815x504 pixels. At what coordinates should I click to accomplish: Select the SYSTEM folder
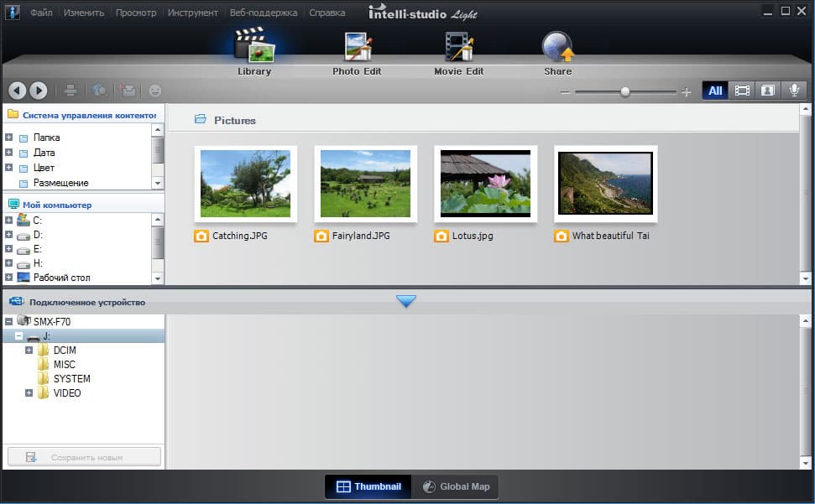pyautogui.click(x=71, y=379)
